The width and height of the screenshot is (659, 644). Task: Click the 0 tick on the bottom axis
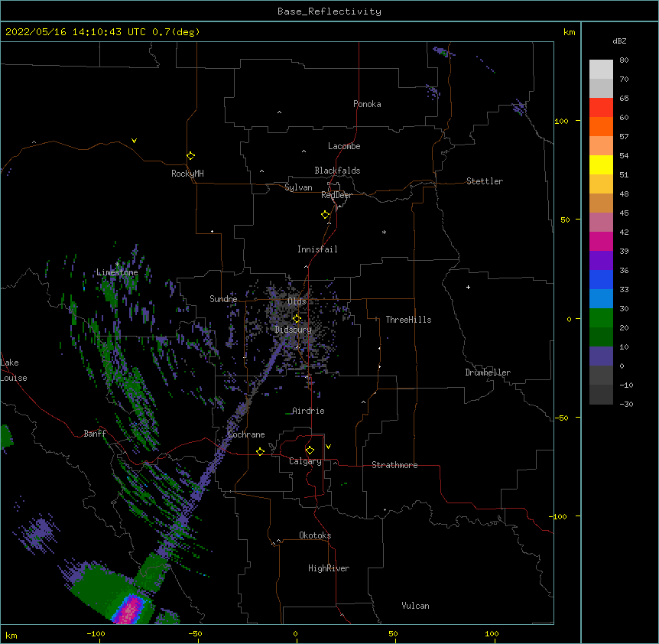pyautogui.click(x=295, y=634)
